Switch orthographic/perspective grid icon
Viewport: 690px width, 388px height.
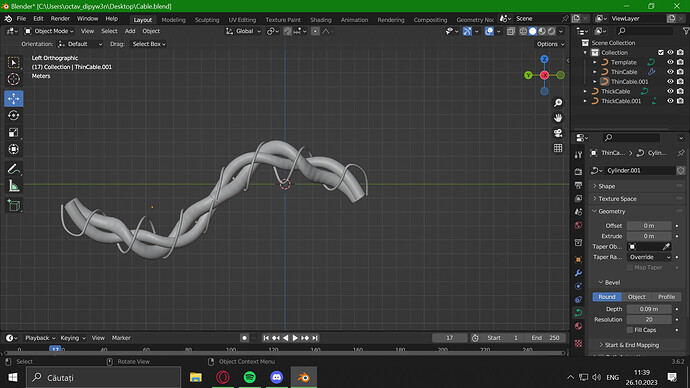[558, 148]
